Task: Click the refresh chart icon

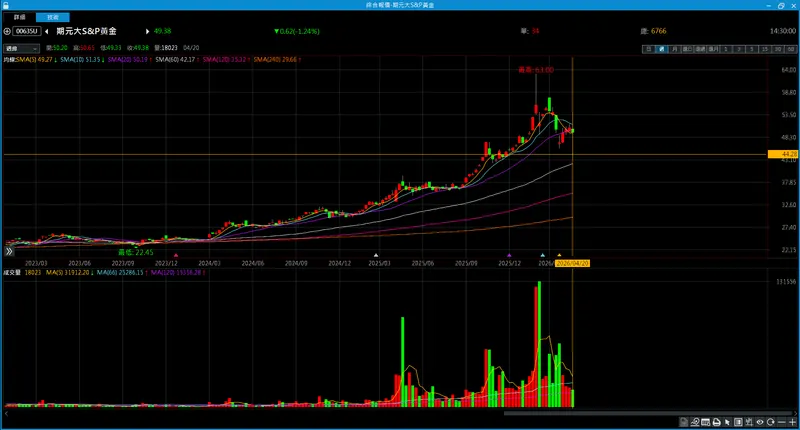Action: coord(770,422)
